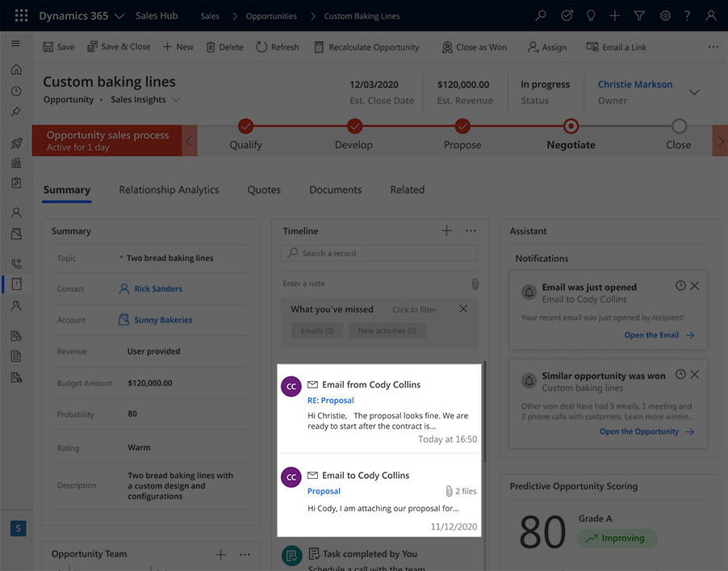
Task: Dismiss the Similar opportunity was won card
Action: pyautogui.click(x=695, y=374)
